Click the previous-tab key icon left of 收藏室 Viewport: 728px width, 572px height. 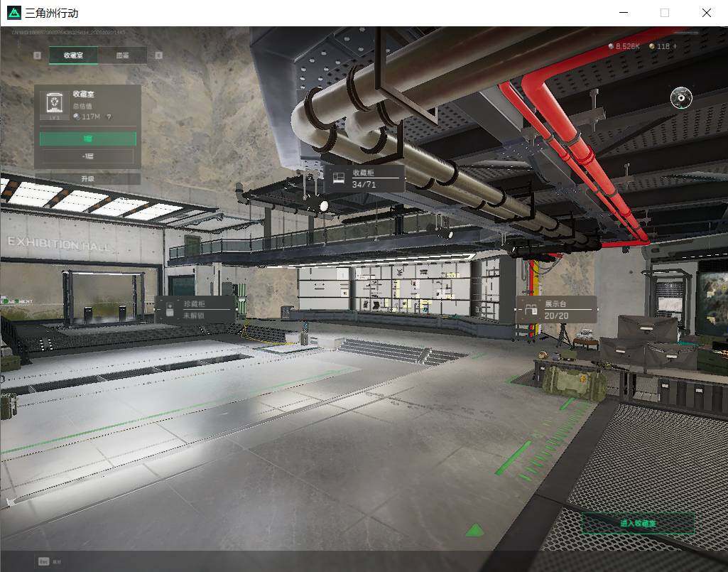tap(38, 55)
